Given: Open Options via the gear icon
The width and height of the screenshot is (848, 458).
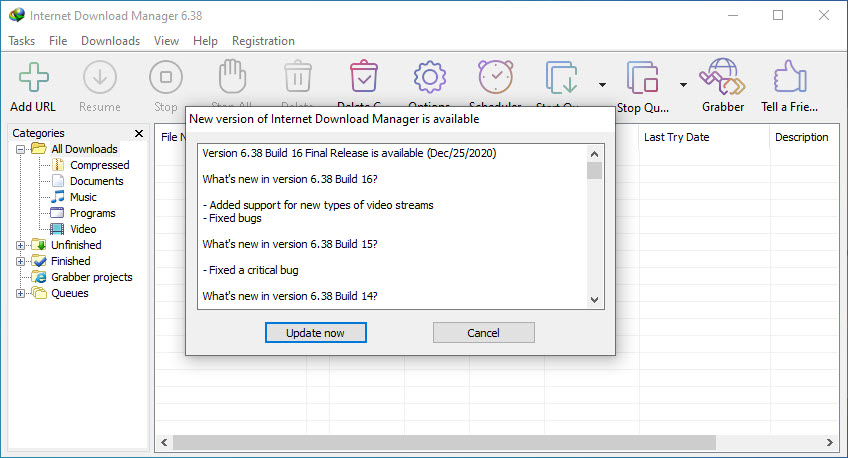Looking at the screenshot, I should [430, 77].
